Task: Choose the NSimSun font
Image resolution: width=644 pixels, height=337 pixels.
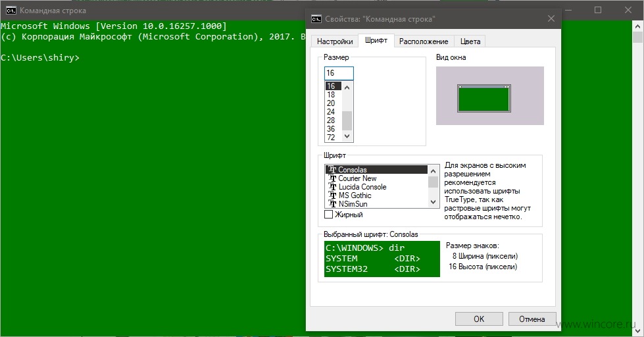Action: pyautogui.click(x=377, y=204)
